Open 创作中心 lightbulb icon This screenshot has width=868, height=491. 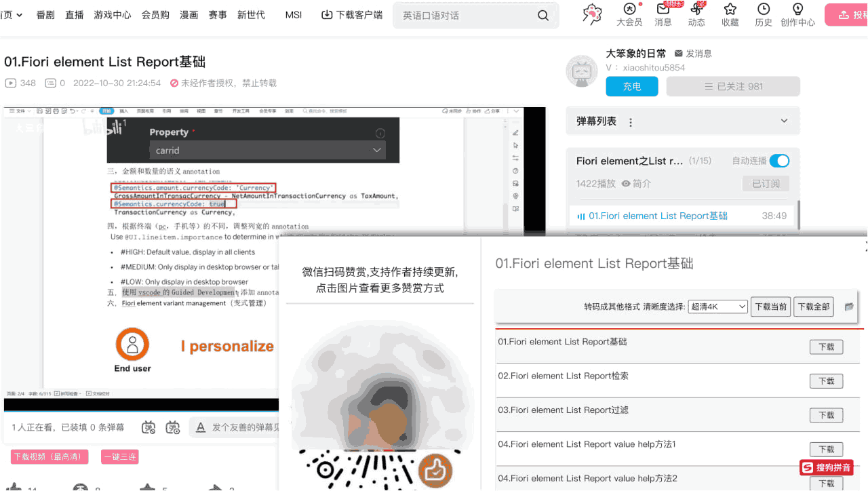tap(797, 14)
